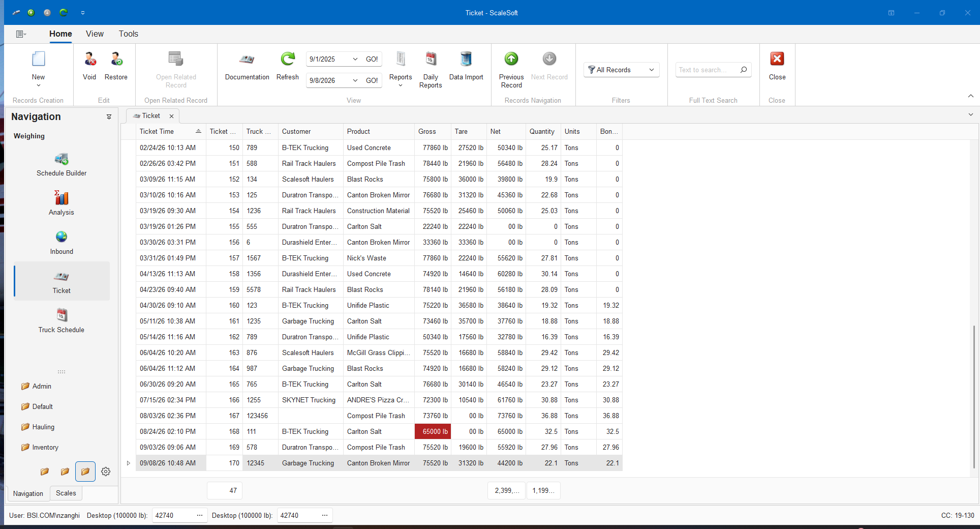The height and width of the screenshot is (529, 980).
Task: Switch to the View ribbon tab
Action: tap(95, 34)
